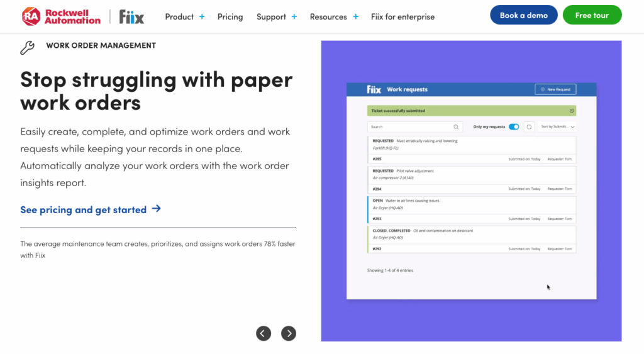Click Stop struggling with paper work orders headline
This screenshot has width=644, height=354.
[157, 91]
